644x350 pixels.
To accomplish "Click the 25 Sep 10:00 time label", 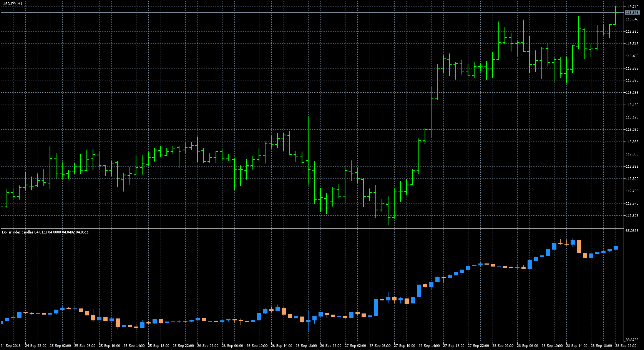I will tap(110, 346).
